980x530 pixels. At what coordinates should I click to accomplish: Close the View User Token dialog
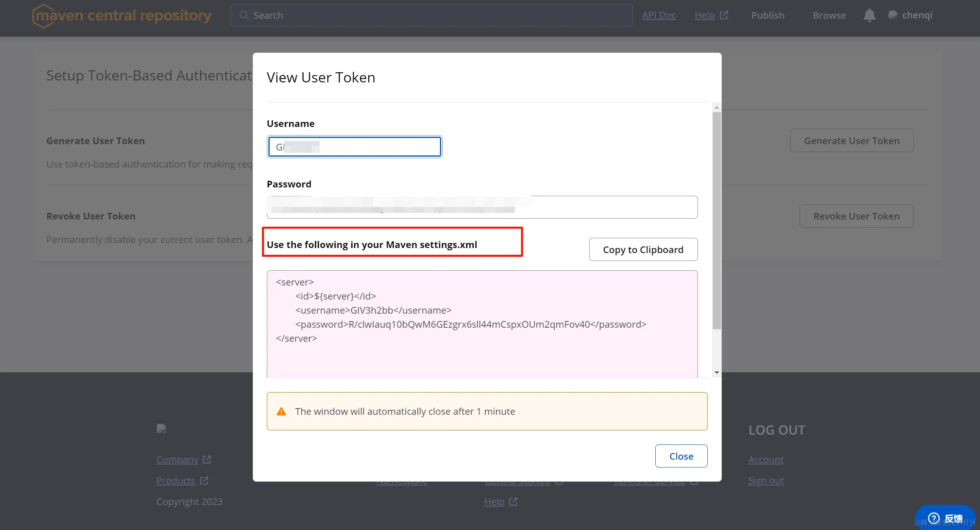click(x=681, y=456)
